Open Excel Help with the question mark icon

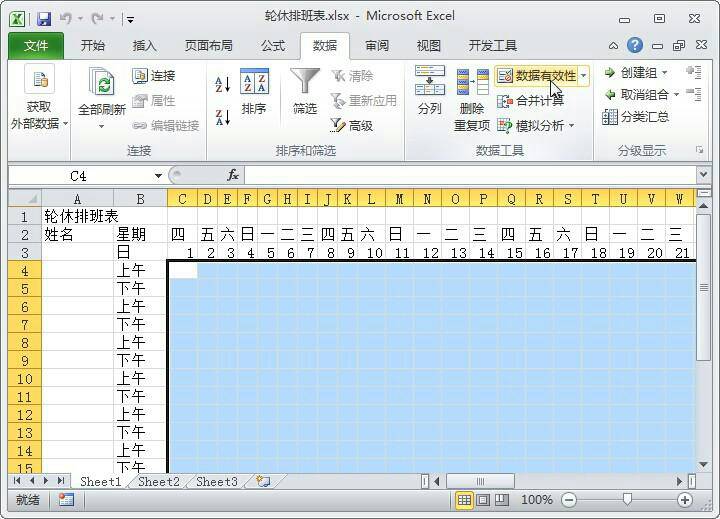635,45
